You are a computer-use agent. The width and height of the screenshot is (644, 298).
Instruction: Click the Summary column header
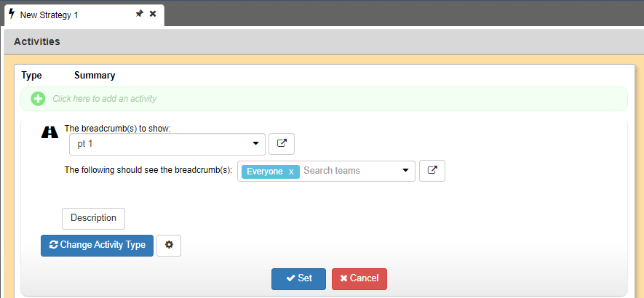95,76
